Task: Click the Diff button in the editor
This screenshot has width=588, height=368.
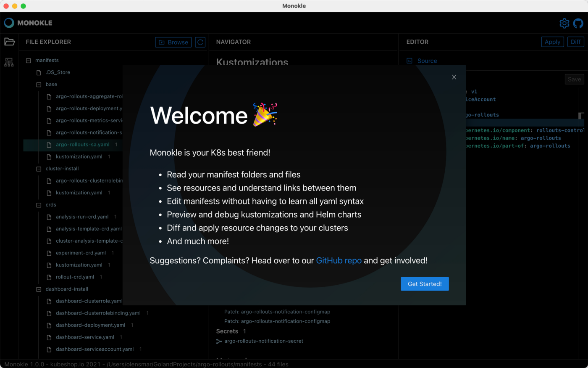Action: point(575,42)
